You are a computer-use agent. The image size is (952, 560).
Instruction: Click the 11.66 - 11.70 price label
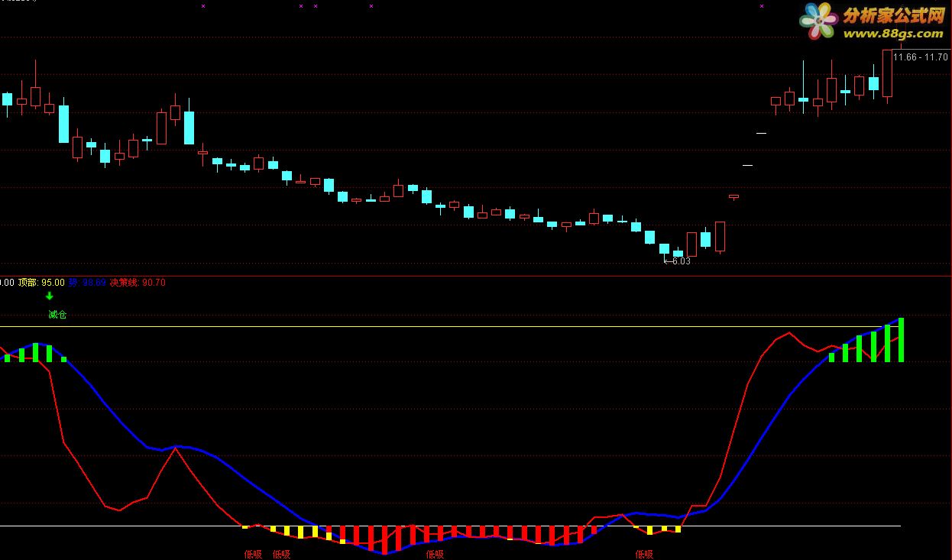pyautogui.click(x=921, y=57)
